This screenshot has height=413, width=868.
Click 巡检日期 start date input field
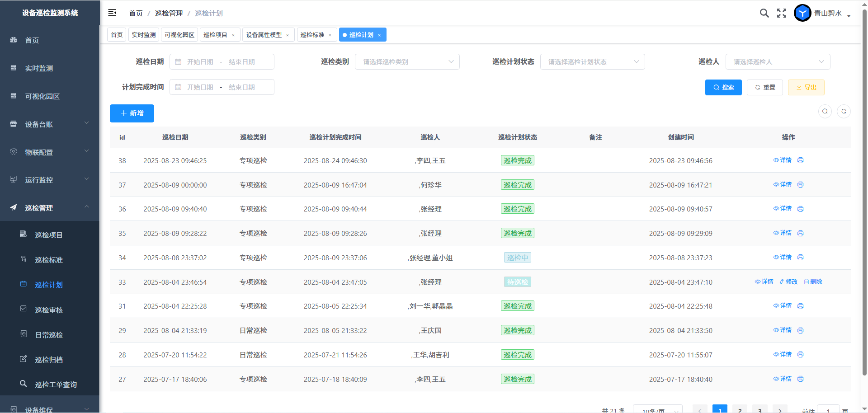pyautogui.click(x=200, y=62)
